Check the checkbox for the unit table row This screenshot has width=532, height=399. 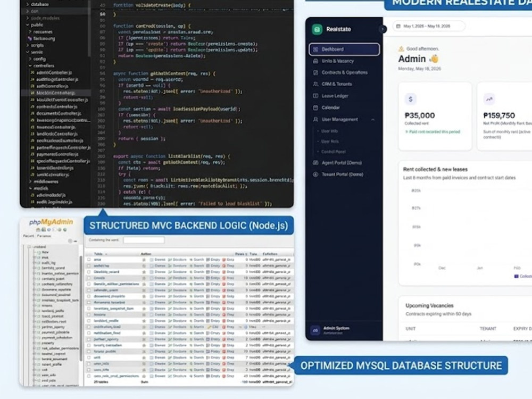click(89, 358)
